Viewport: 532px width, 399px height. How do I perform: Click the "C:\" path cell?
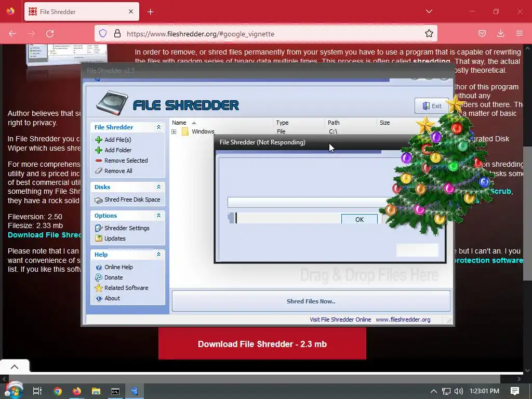[333, 131]
